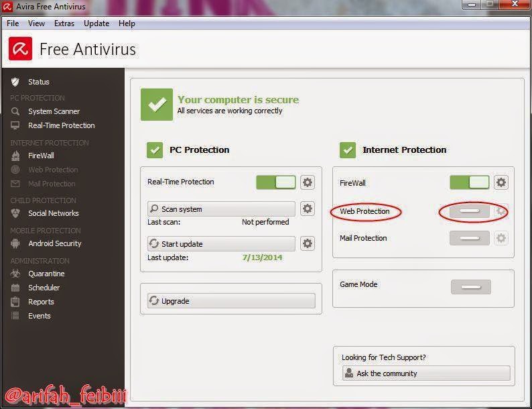Go to FireWall label in sidebar
The width and height of the screenshot is (532, 409).
(x=41, y=156)
